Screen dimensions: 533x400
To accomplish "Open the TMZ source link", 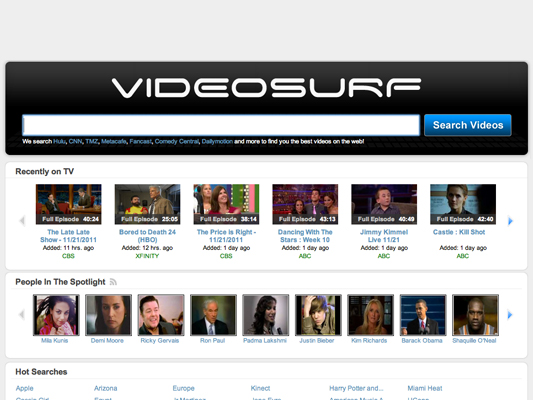I will tap(92, 141).
